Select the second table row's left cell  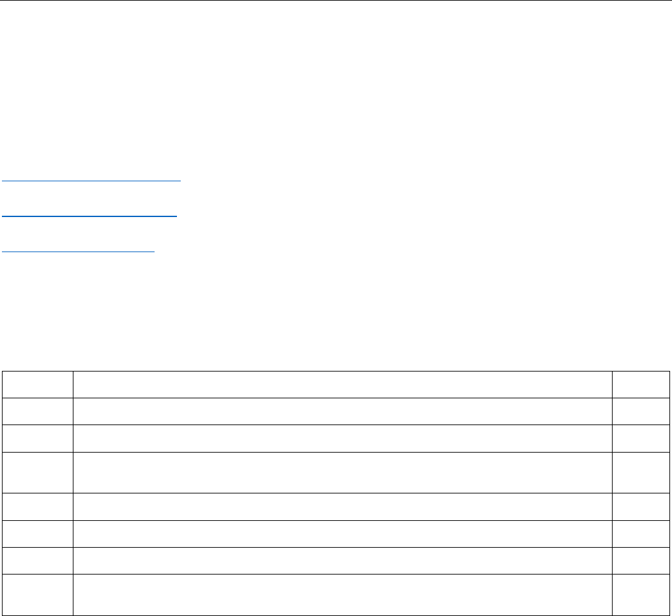click(37, 411)
